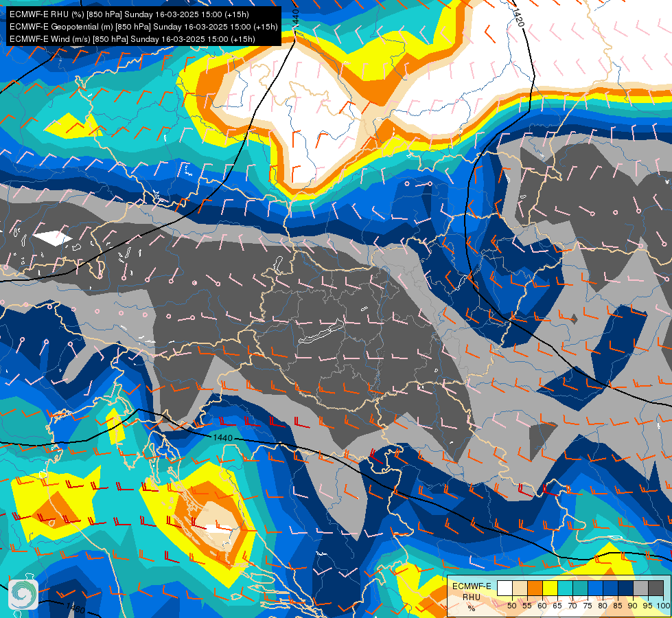Click the legend value 50
This screenshot has height=618, width=672.
click(511, 606)
